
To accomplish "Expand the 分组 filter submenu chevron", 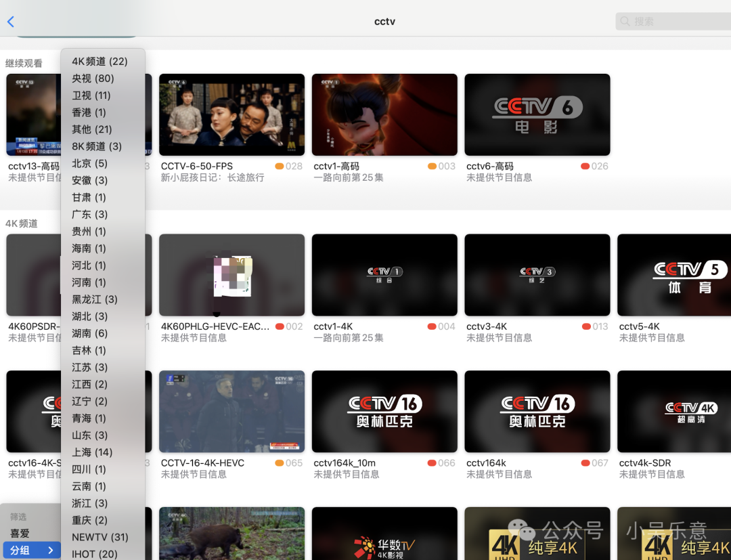I will (50, 551).
